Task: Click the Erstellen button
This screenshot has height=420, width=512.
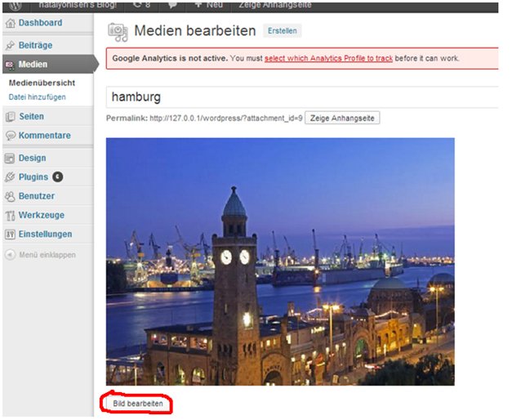Action: [283, 31]
